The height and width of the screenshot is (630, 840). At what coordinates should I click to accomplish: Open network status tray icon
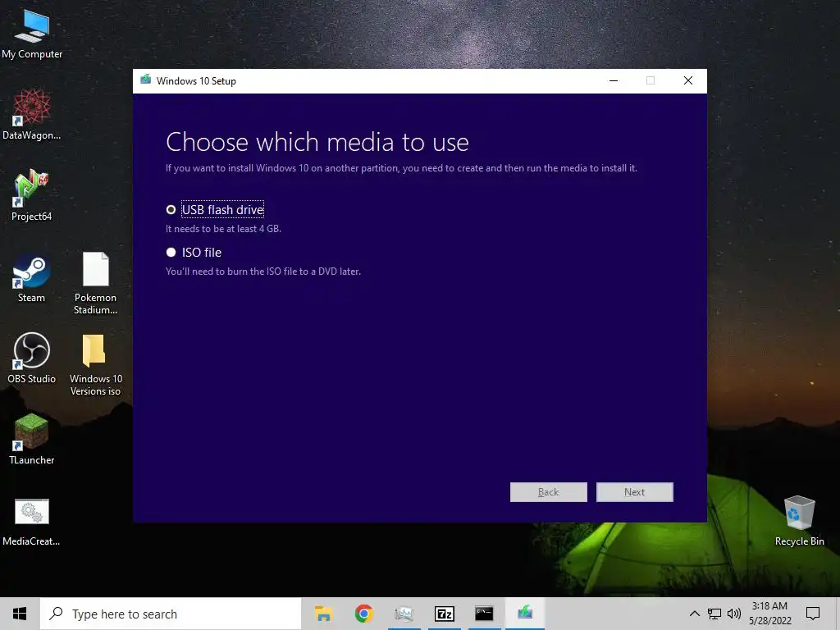714,614
